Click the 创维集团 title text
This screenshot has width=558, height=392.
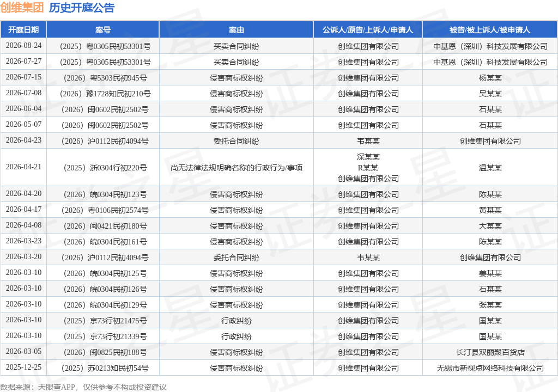[x=22, y=8]
